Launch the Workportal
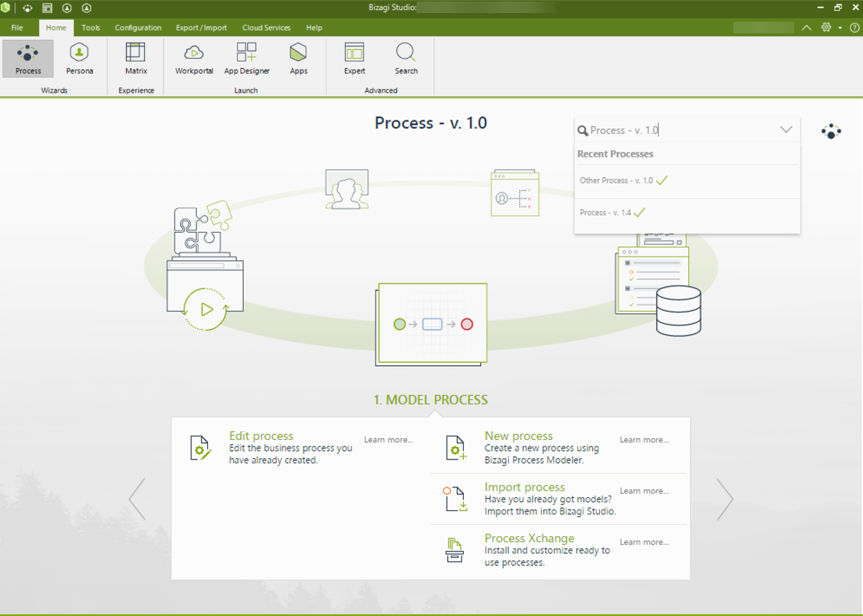This screenshot has height=616, width=863. pyautogui.click(x=193, y=59)
